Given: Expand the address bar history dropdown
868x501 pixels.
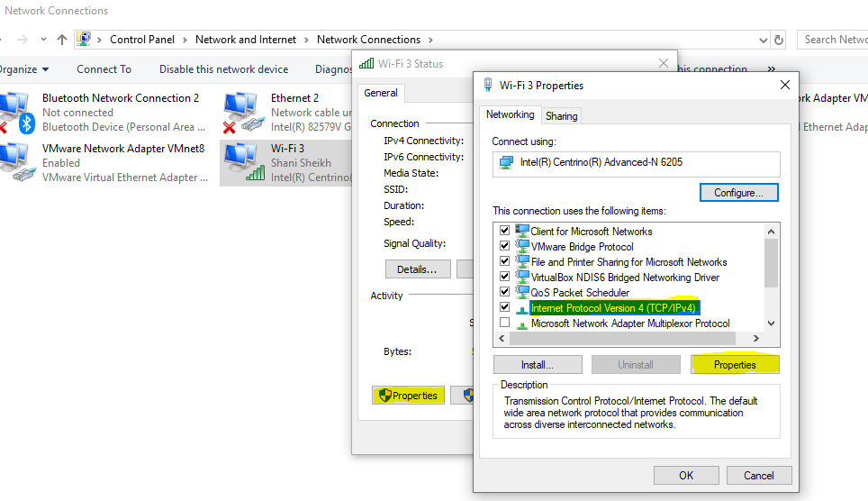Looking at the screenshot, I should click(764, 40).
